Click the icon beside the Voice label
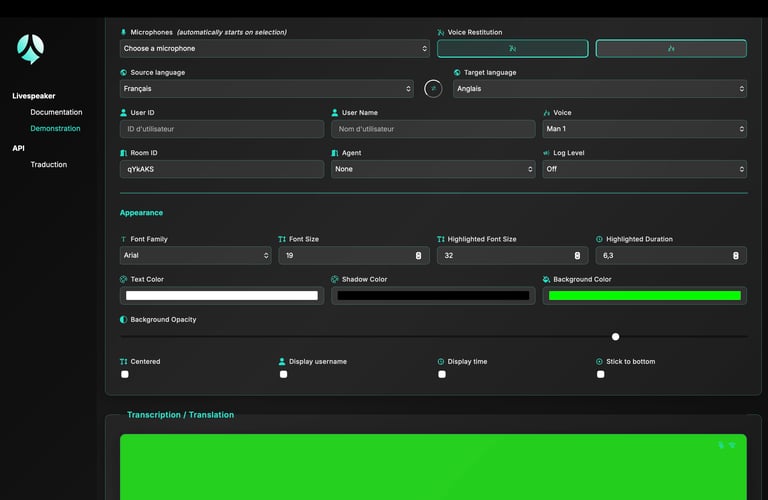 547,113
